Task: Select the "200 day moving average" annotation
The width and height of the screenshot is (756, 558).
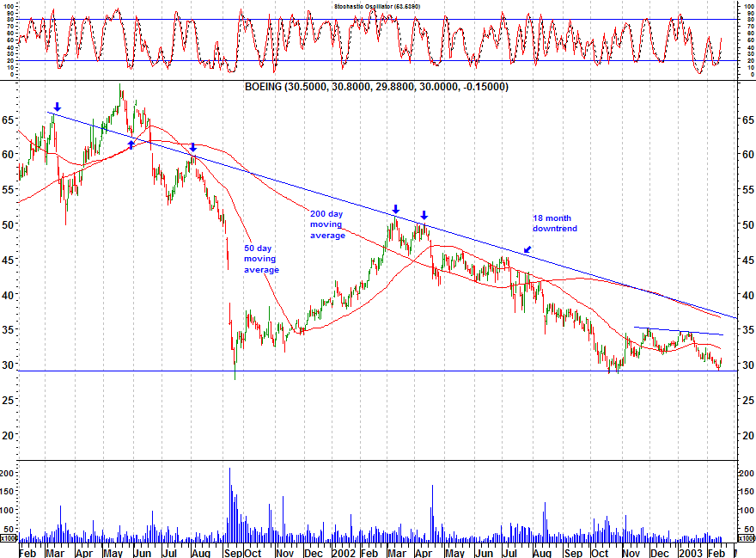Action: (x=327, y=224)
